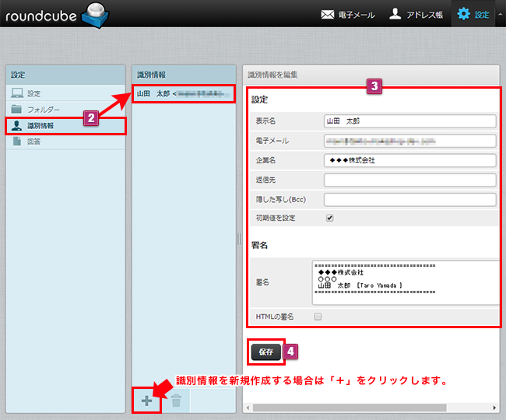Click the small arrow at the top-right corner
This screenshot has height=420, width=506.
[x=501, y=15]
